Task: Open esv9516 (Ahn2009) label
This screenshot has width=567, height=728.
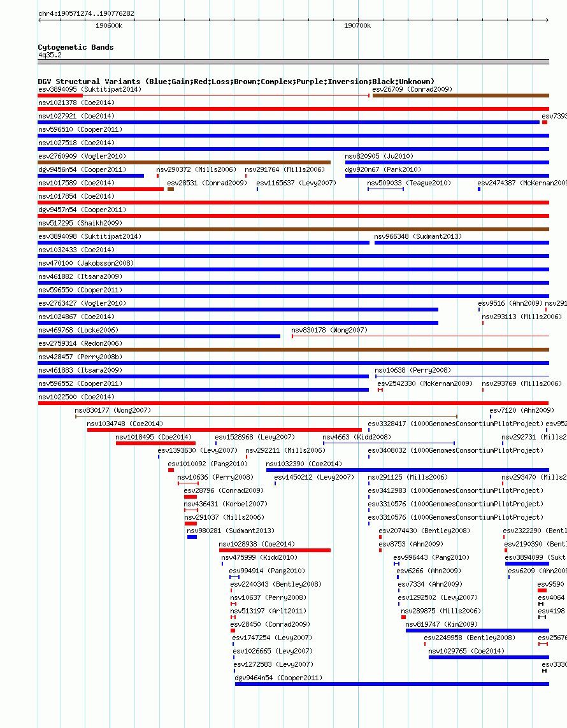Action: point(510,304)
